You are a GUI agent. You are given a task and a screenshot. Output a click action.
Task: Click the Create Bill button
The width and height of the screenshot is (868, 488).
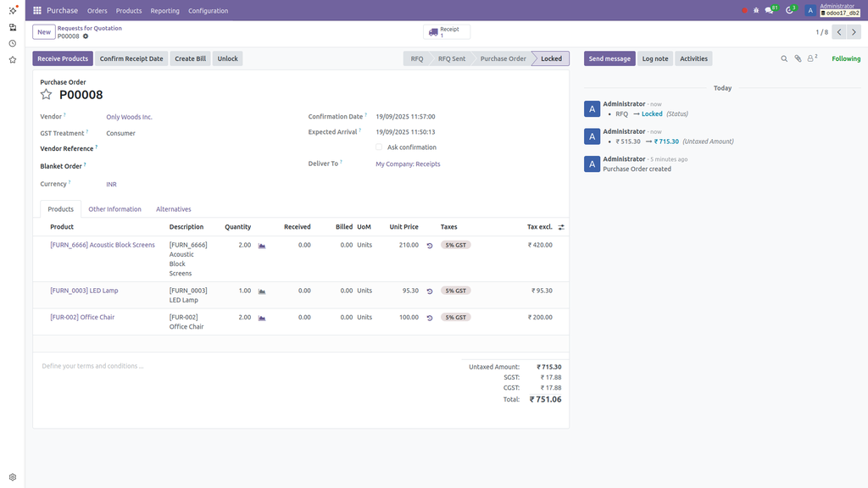pos(190,58)
